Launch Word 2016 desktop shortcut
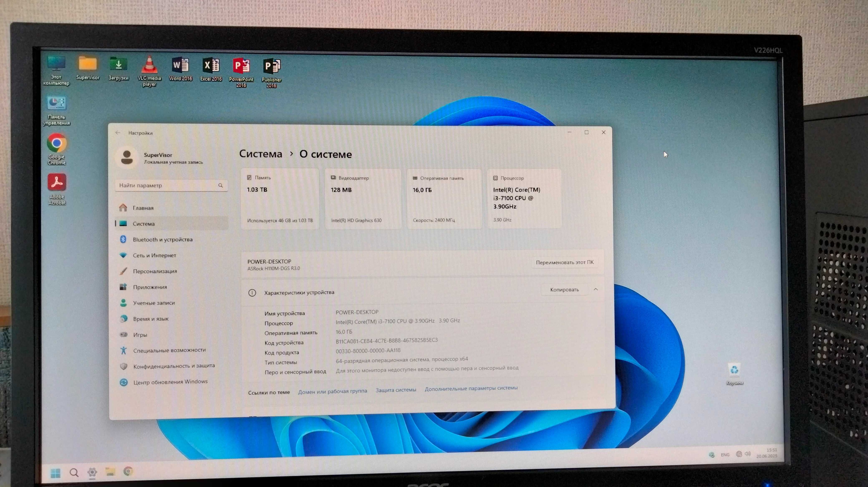This screenshot has width=868, height=487. point(180,69)
